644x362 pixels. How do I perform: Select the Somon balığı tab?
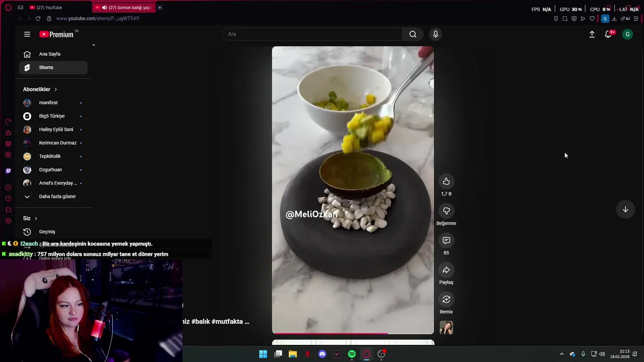pyautogui.click(x=124, y=8)
